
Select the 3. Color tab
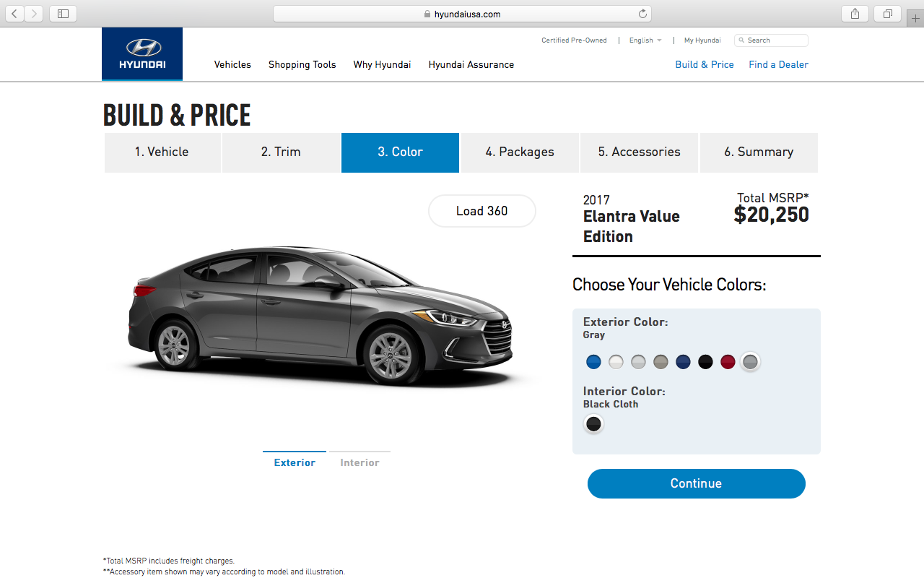coord(400,152)
